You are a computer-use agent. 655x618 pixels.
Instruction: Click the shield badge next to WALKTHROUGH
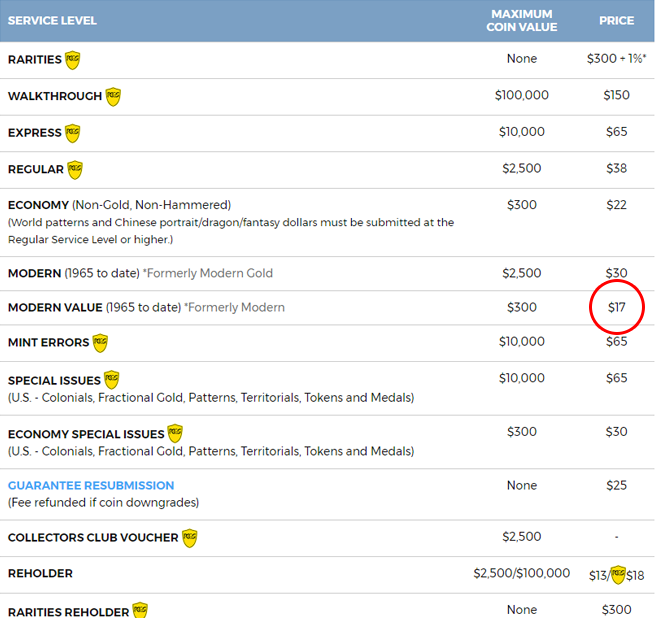point(113,97)
